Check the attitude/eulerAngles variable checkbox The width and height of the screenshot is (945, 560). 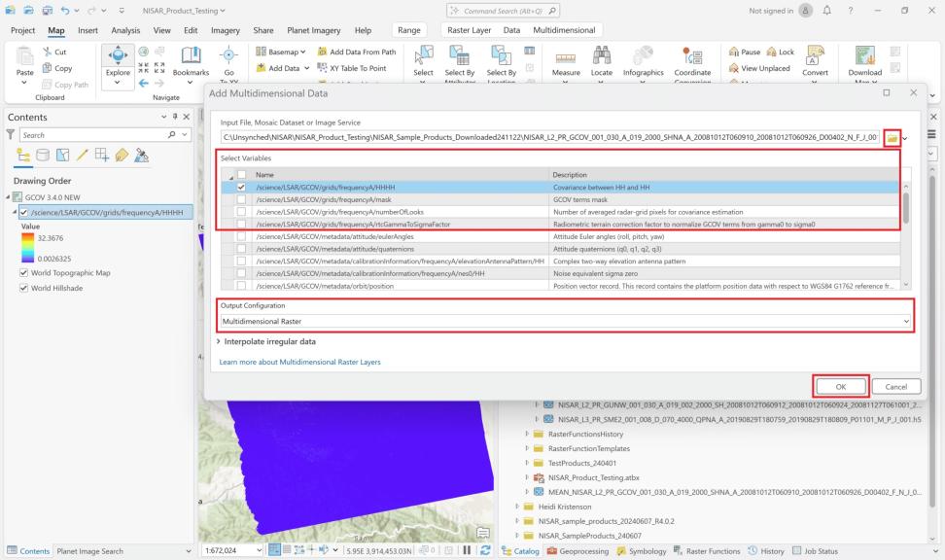point(241,237)
